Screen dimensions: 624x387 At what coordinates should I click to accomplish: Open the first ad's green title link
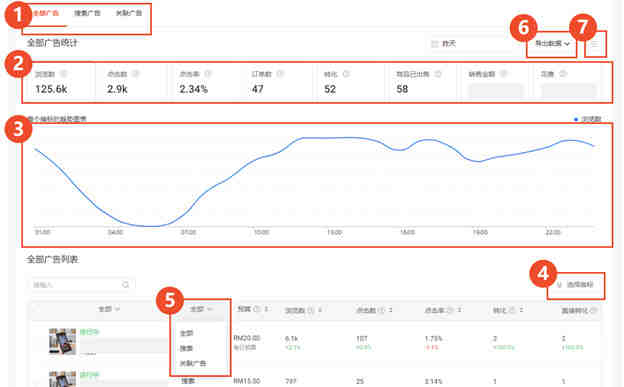click(89, 332)
